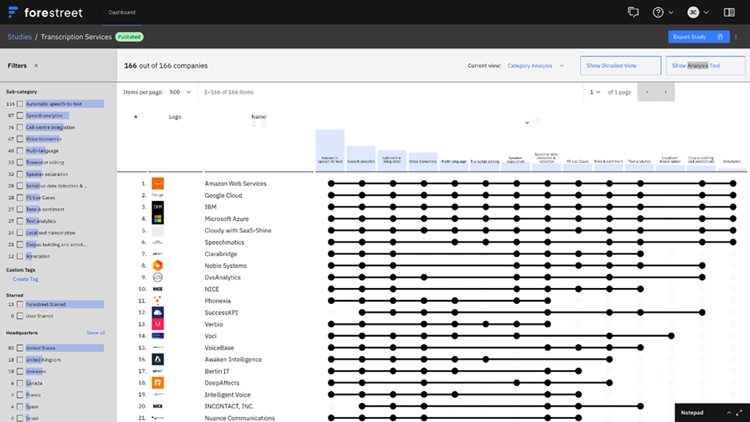Image resolution: width=750 pixels, height=422 pixels.
Task: Click the Published status badge
Action: click(129, 37)
